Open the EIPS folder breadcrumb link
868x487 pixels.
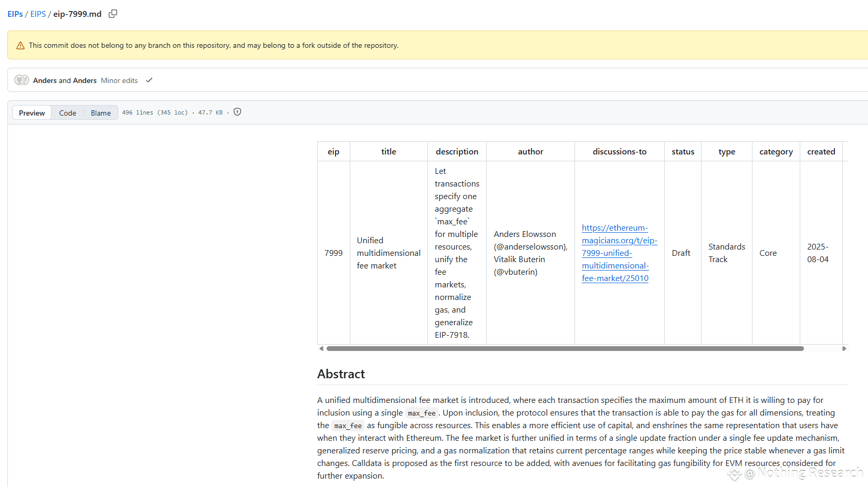click(x=38, y=14)
